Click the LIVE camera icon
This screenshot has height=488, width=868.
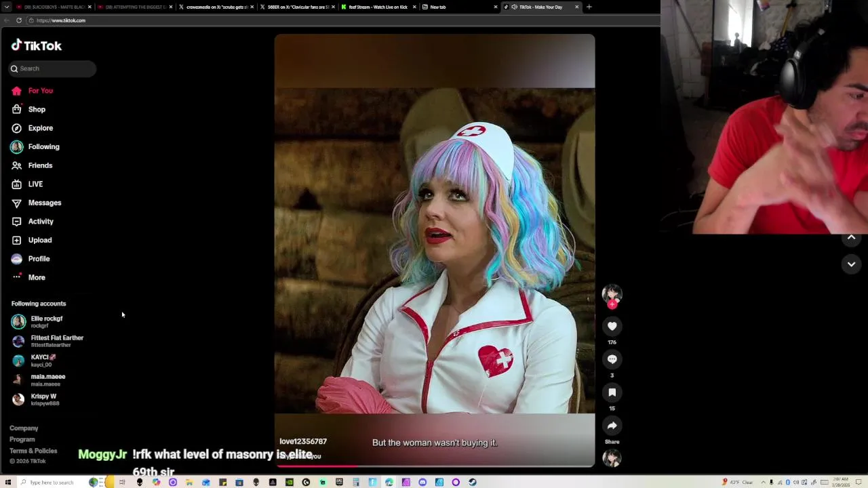(x=17, y=184)
